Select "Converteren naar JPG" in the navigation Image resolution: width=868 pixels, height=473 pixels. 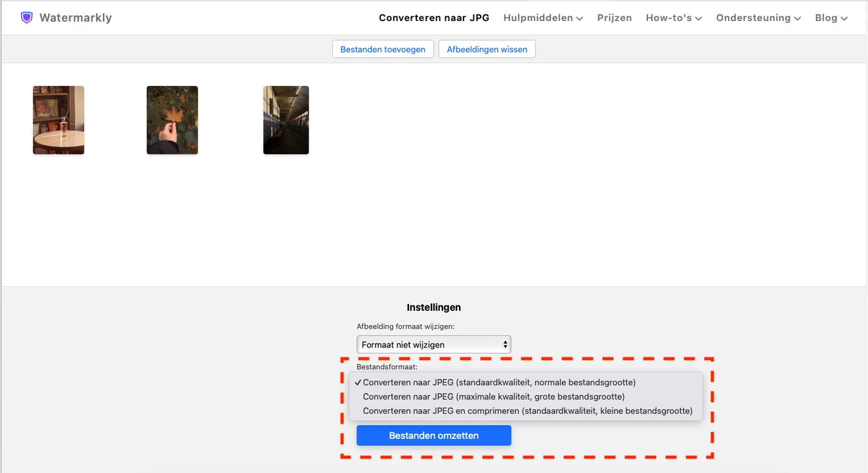coord(434,18)
